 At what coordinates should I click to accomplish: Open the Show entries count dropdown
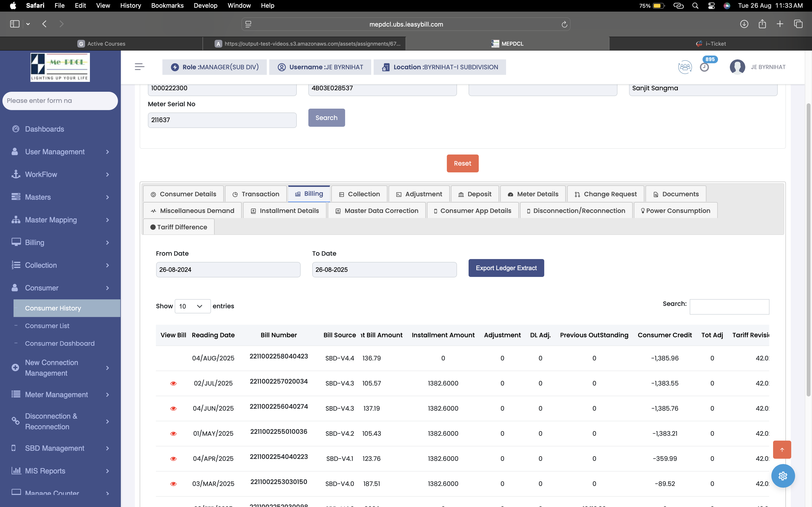(x=193, y=306)
